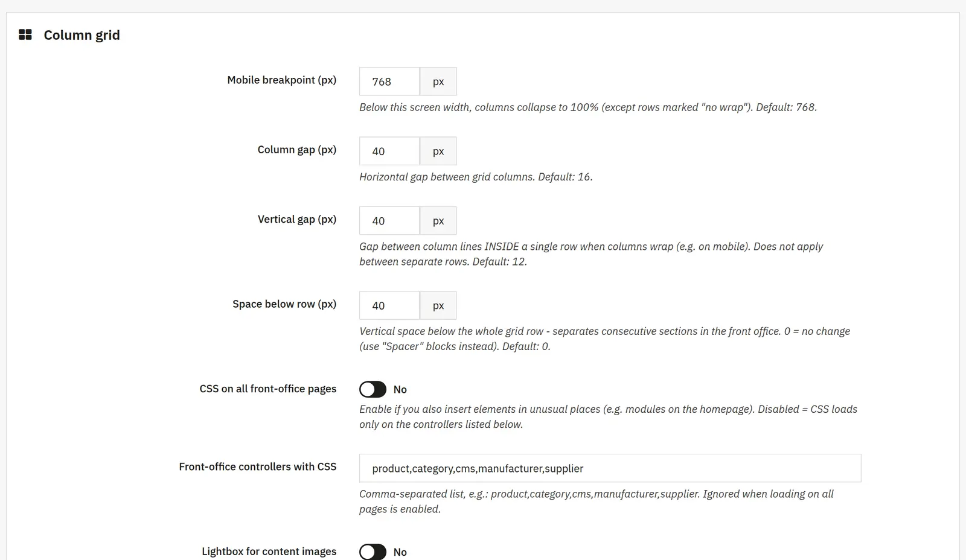Click px suffix beside Space below row
The height and width of the screenshot is (560, 966).
[x=438, y=305]
